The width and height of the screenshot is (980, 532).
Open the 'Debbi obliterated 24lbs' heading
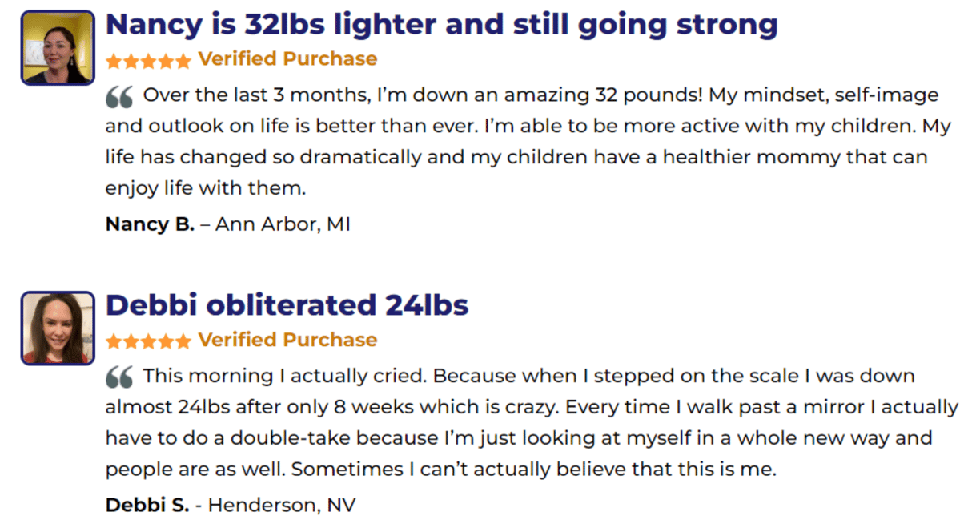pos(287,304)
